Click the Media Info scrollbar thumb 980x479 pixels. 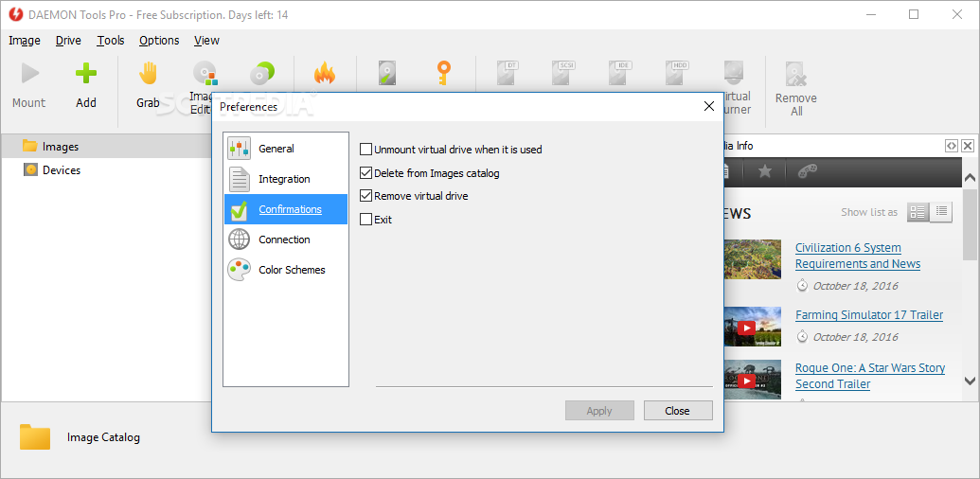pos(970,224)
